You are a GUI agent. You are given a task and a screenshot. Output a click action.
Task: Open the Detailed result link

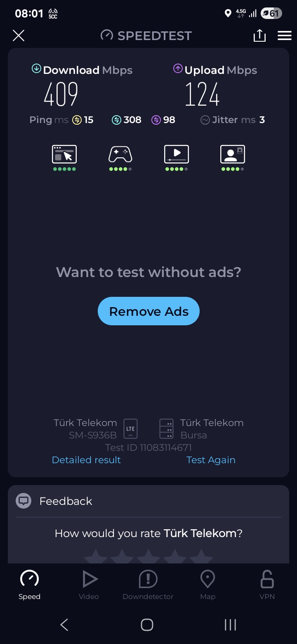point(86,460)
